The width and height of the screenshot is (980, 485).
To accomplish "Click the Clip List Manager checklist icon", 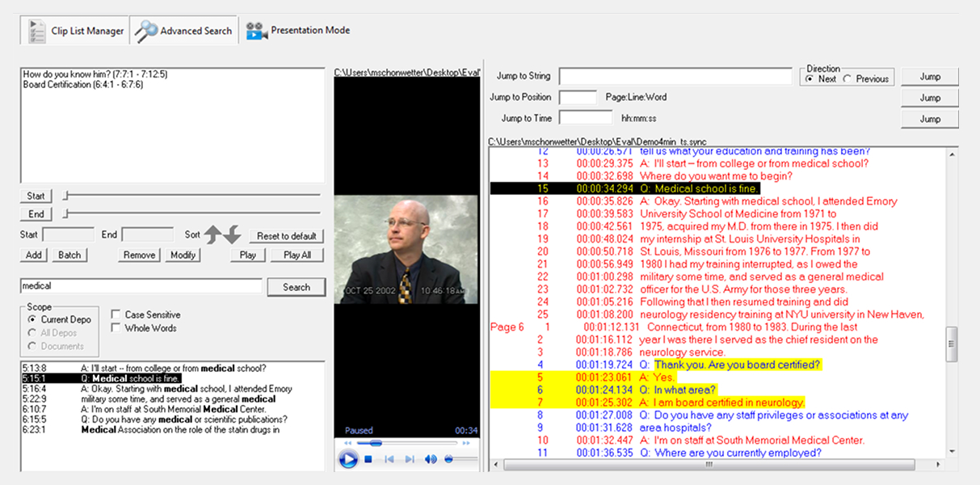I will 36,31.
